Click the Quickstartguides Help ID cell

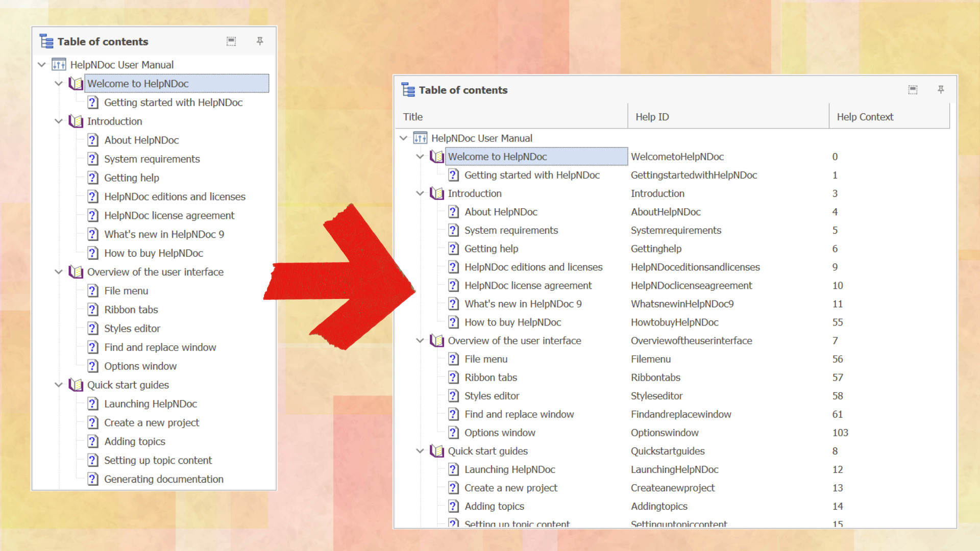[668, 450]
